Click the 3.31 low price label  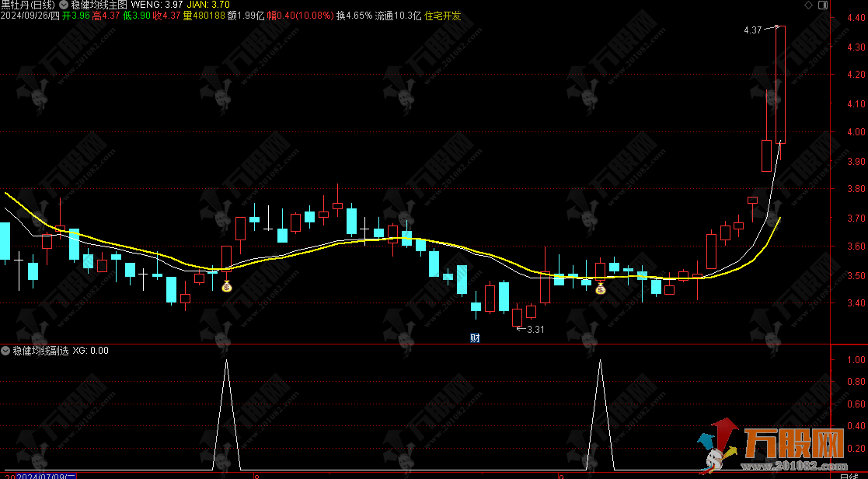pyautogui.click(x=535, y=330)
